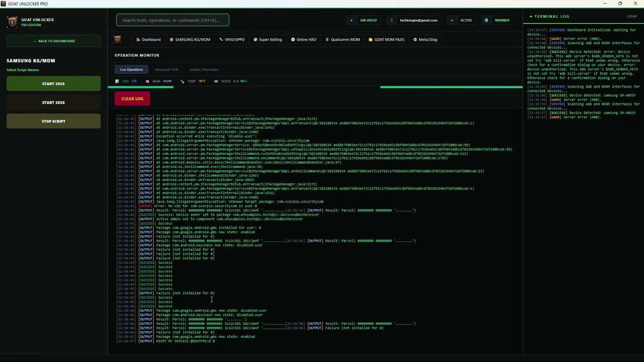Clear the operation monitor log
The height and width of the screenshot is (362, 644).
click(x=132, y=99)
